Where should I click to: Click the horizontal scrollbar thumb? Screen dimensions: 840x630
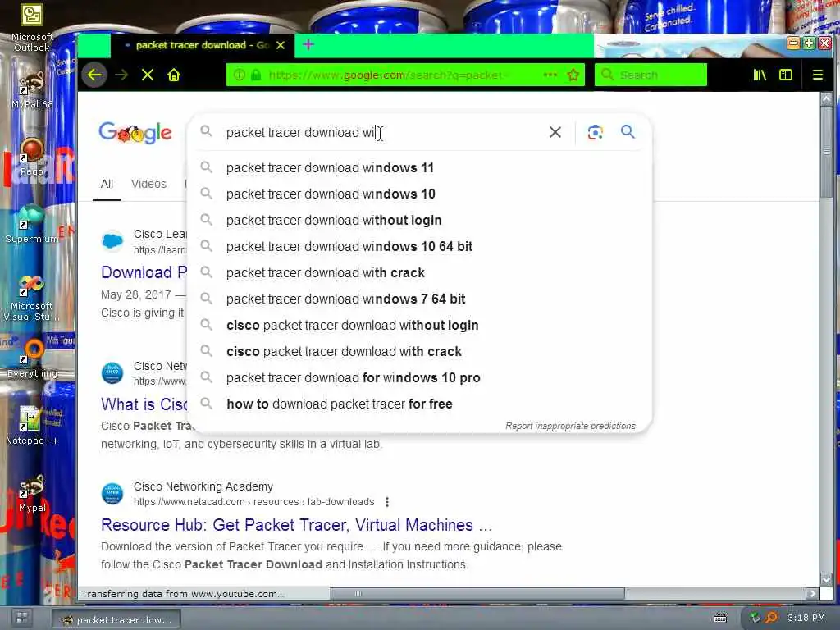click(477, 593)
